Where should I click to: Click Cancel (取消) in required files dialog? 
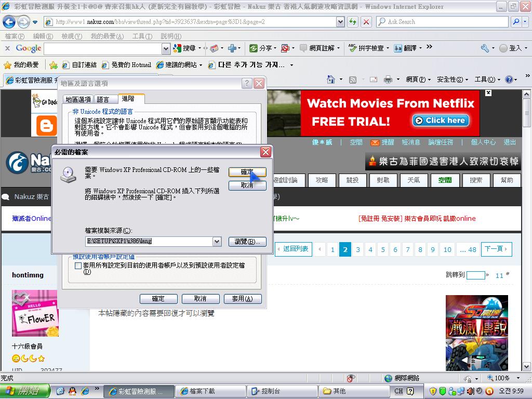(247, 185)
